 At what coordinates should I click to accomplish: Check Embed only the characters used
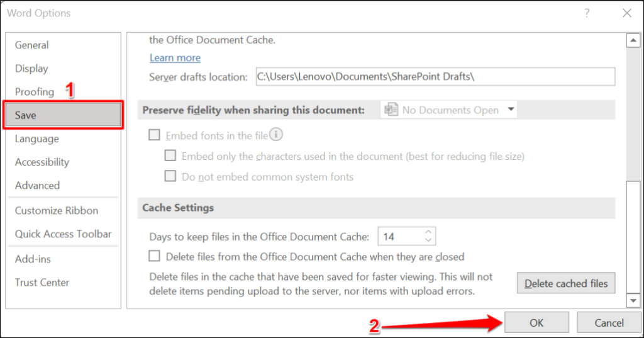[170, 155]
